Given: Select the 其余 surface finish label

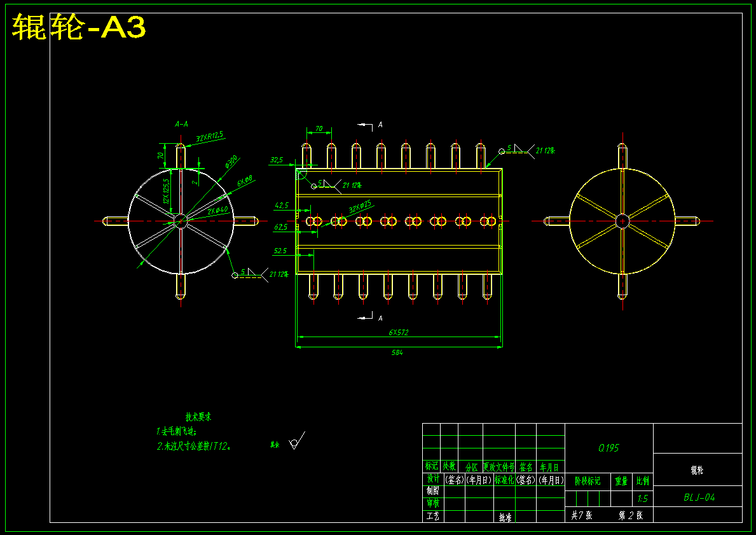Looking at the screenshot, I should [x=275, y=445].
